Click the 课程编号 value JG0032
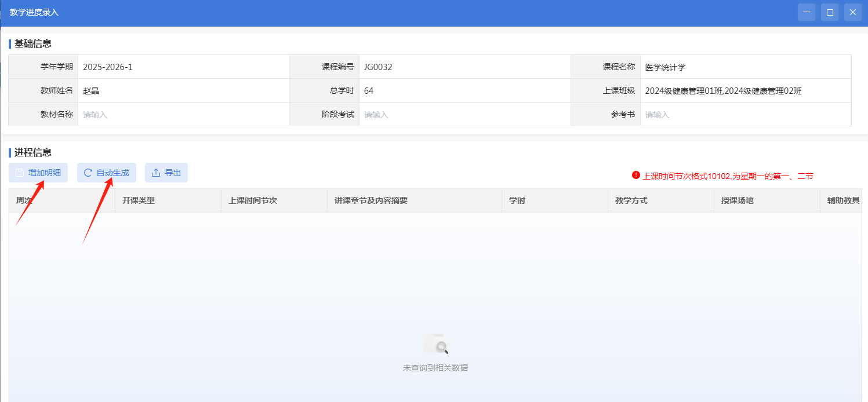 tap(378, 67)
